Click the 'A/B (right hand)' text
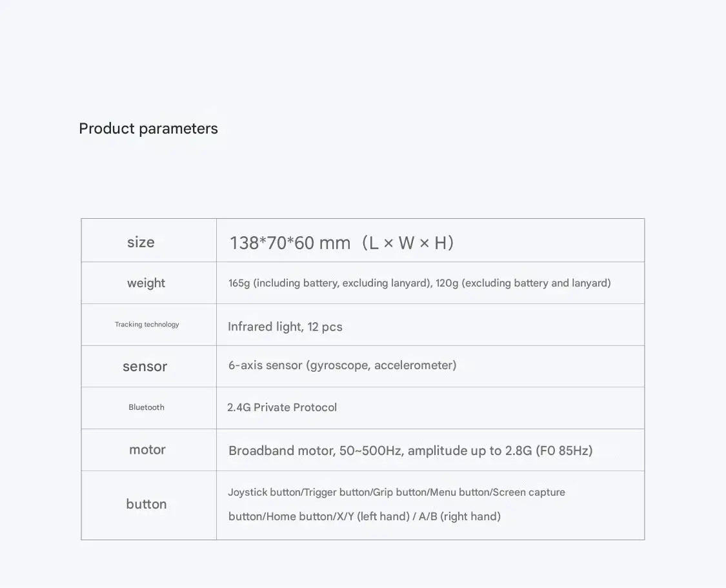The width and height of the screenshot is (726, 588). pyautogui.click(x=459, y=516)
